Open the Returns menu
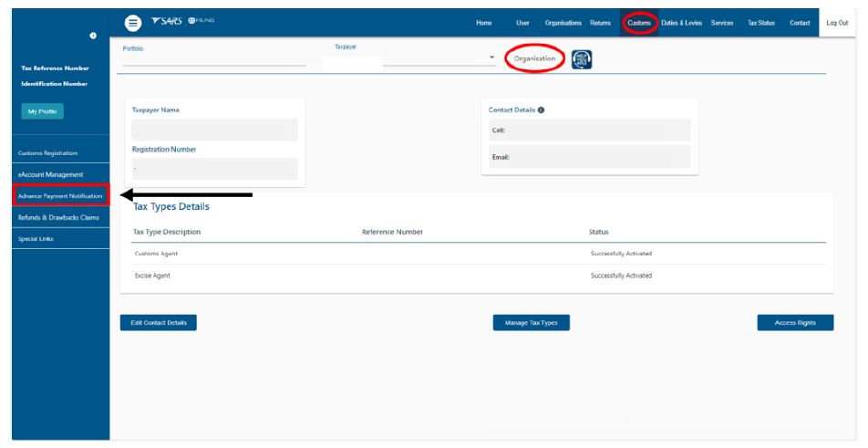 click(600, 23)
